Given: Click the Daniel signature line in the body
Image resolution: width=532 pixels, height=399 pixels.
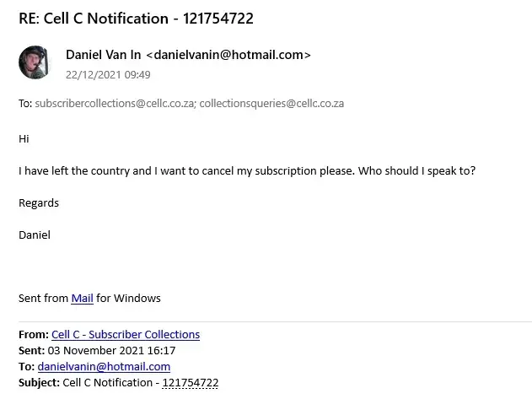Looking at the screenshot, I should 35,235.
